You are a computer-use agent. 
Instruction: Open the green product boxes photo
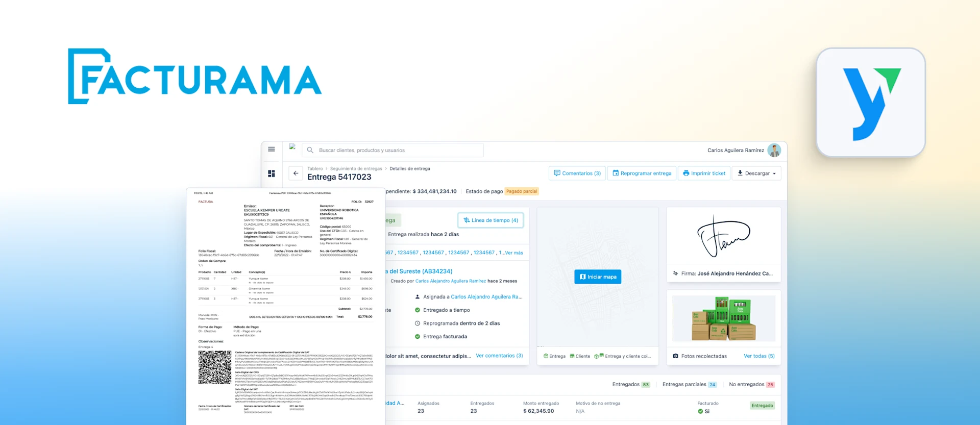tap(724, 318)
